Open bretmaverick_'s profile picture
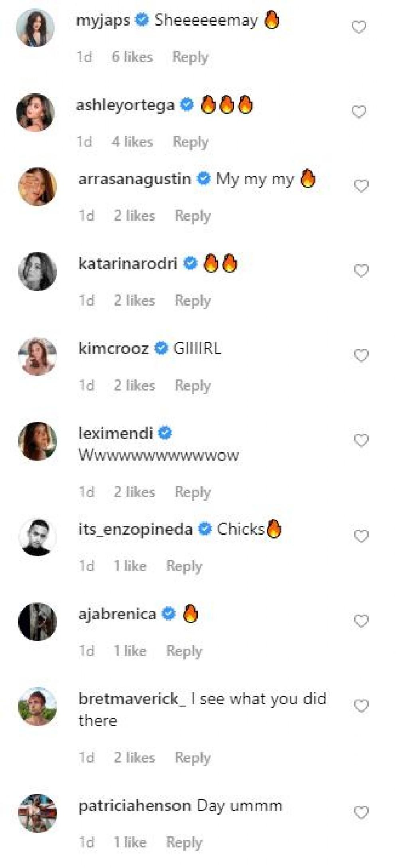The image size is (399, 868). [38, 706]
